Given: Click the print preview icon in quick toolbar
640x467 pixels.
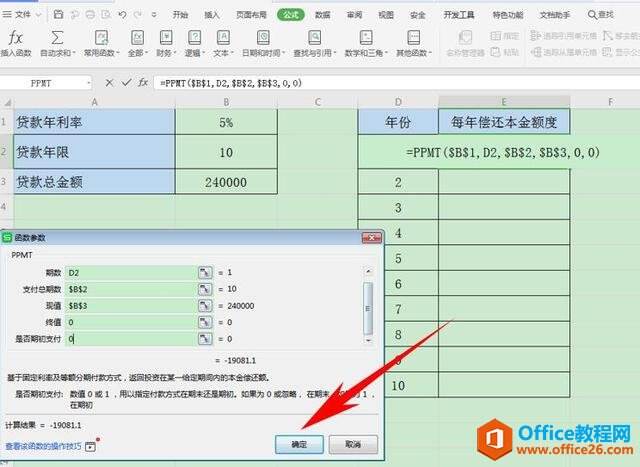Looking at the screenshot, I should pyautogui.click(x=106, y=15).
